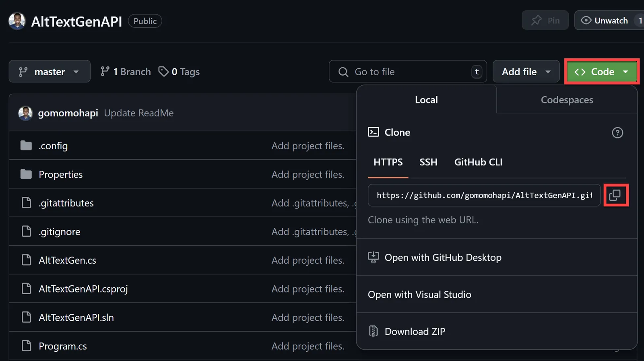Click the AltTextGenAPI repository title
The image size is (644, 361).
(76, 21)
